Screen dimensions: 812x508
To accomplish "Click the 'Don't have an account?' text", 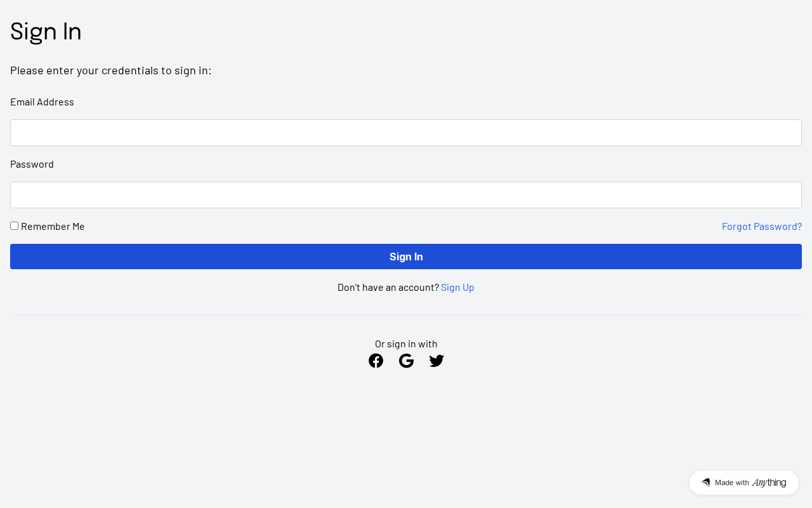I will click(x=388, y=287).
